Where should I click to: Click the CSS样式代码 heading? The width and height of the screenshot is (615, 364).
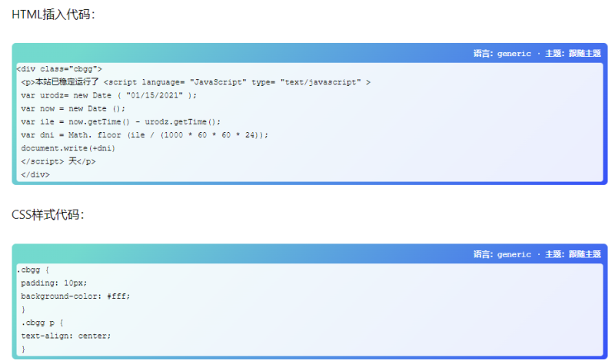click(x=48, y=215)
